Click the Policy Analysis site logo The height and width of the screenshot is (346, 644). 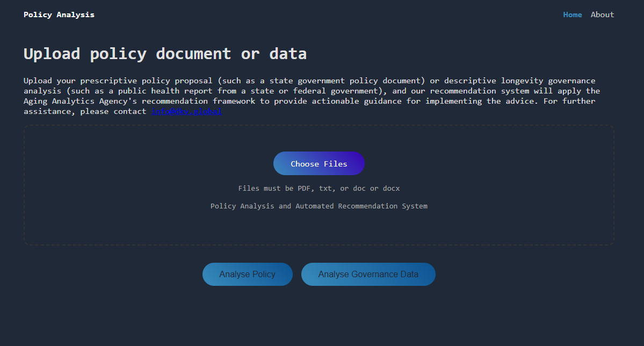[59, 15]
